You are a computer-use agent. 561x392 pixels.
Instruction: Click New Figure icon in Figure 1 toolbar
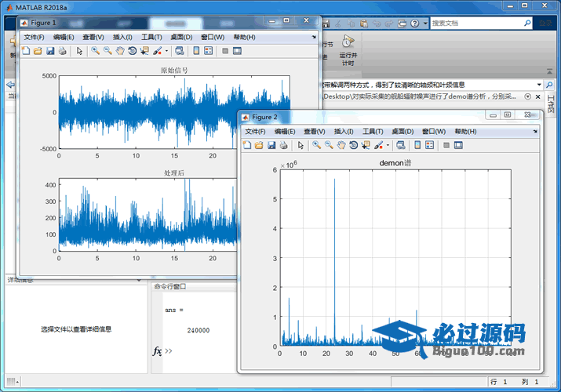click(x=26, y=51)
